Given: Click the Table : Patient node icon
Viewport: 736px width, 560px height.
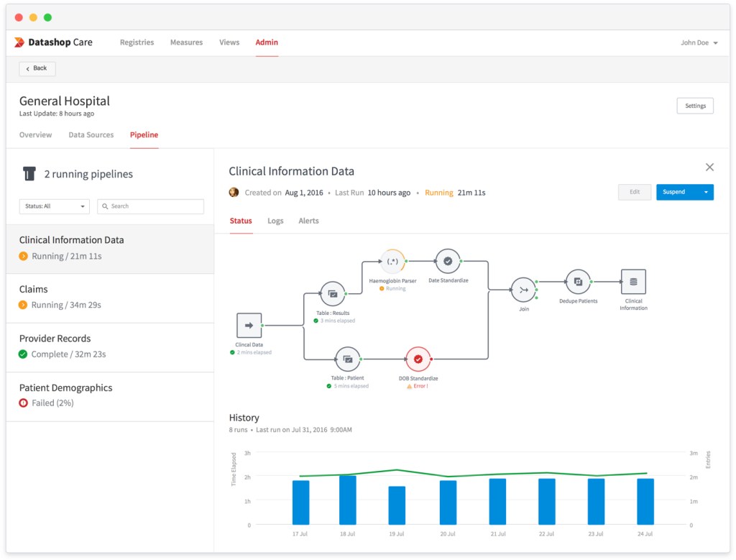Looking at the screenshot, I should 347,359.
